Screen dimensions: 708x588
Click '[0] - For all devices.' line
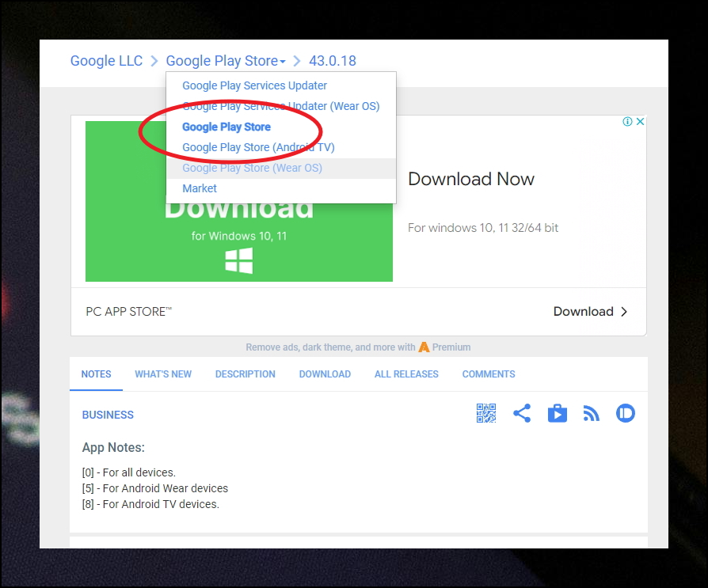pyautogui.click(x=128, y=472)
